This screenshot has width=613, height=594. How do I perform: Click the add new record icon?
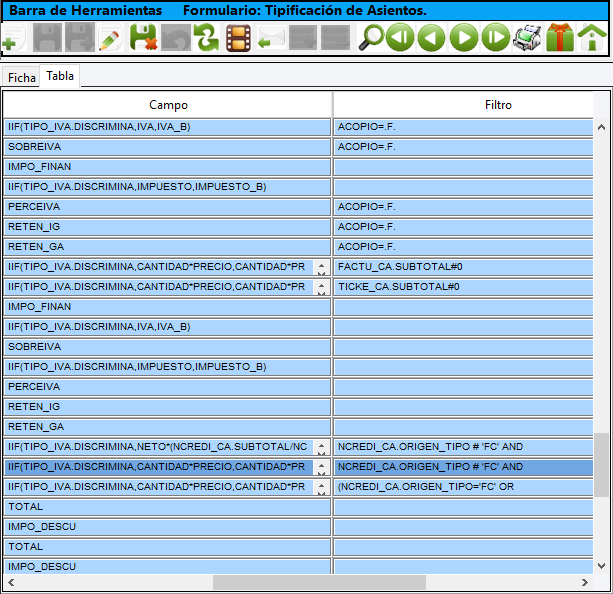[x=13, y=38]
